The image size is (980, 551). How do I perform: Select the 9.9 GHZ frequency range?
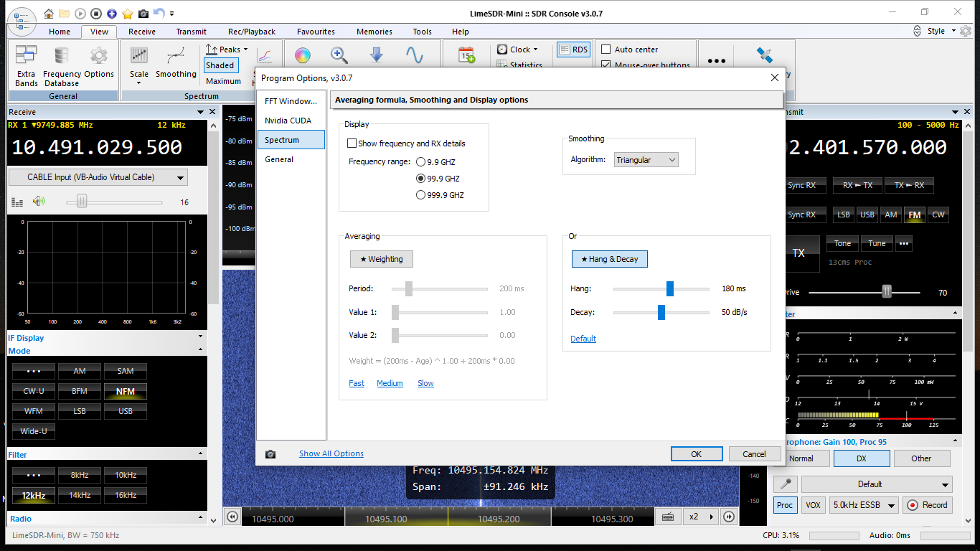point(420,162)
